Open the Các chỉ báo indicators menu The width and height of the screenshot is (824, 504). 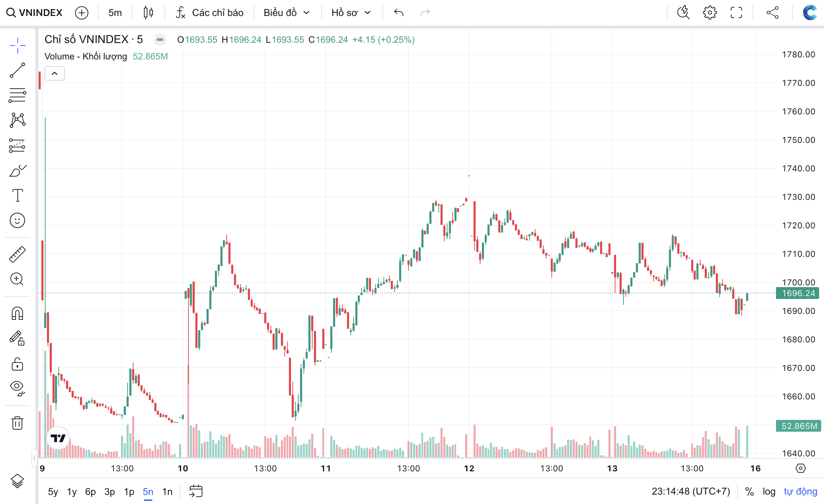209,13
